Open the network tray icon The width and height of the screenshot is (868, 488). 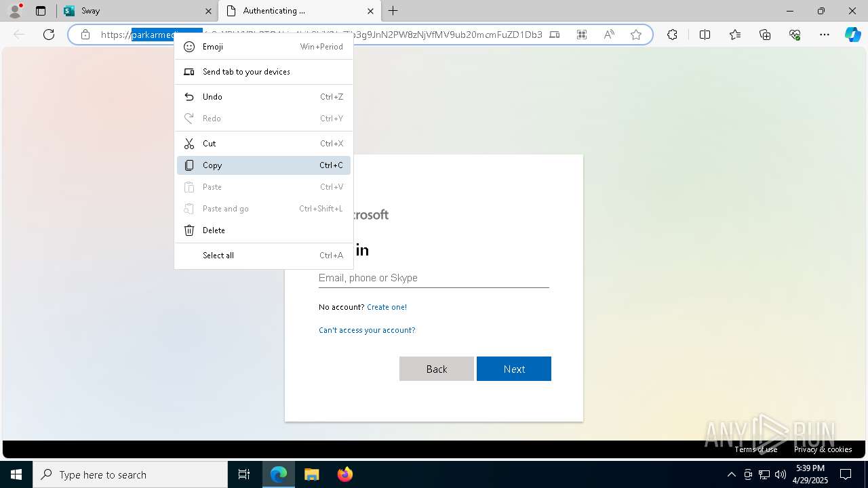point(764,474)
